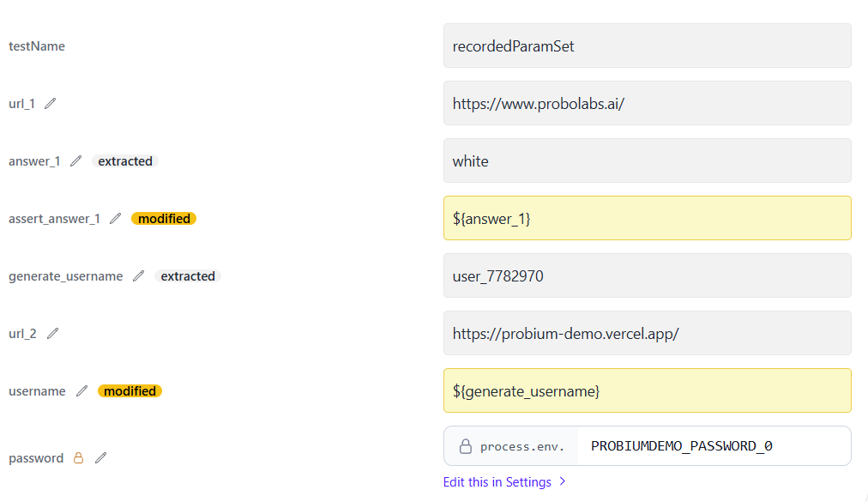868x502 pixels.
Task: Click the testName field recordedParamSet
Action: [x=647, y=46]
